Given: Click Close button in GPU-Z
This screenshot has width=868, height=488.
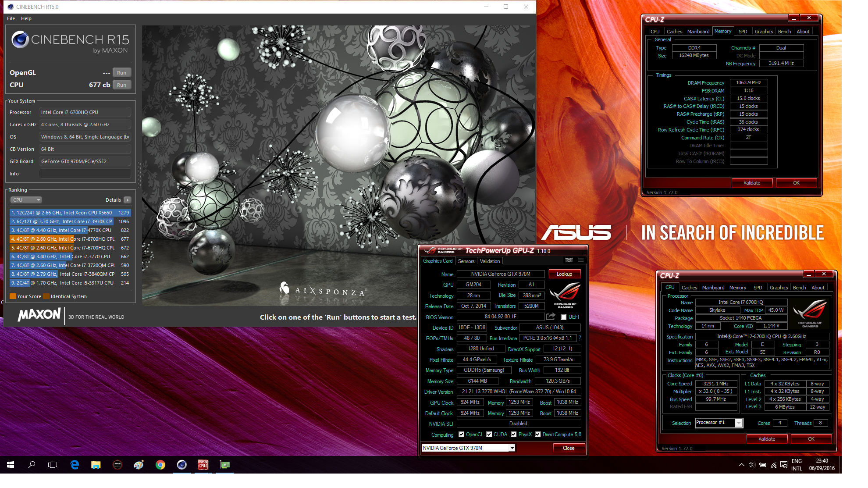Looking at the screenshot, I should 569,448.
